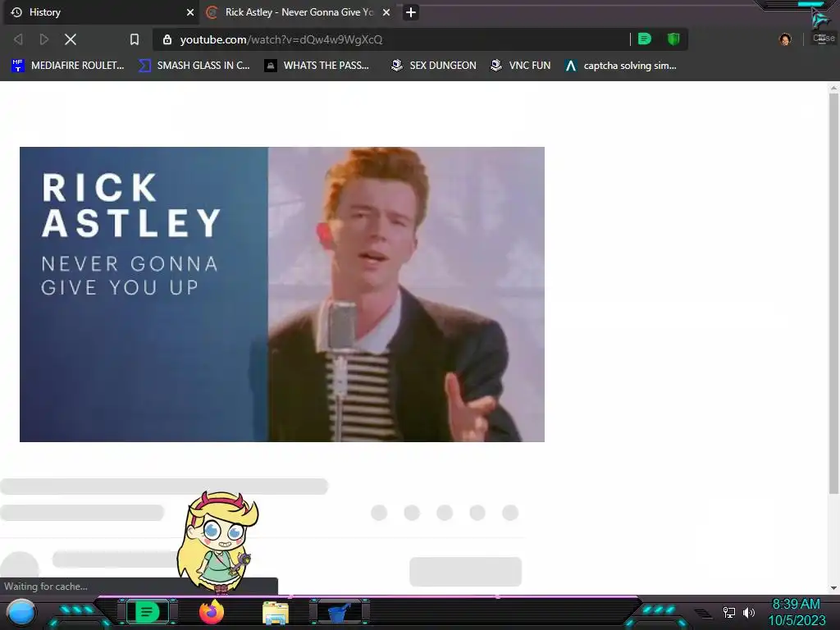The image size is (840, 630).
Task: Open the MEDIAFIRE ROULET... bookmark
Action: coord(67,66)
